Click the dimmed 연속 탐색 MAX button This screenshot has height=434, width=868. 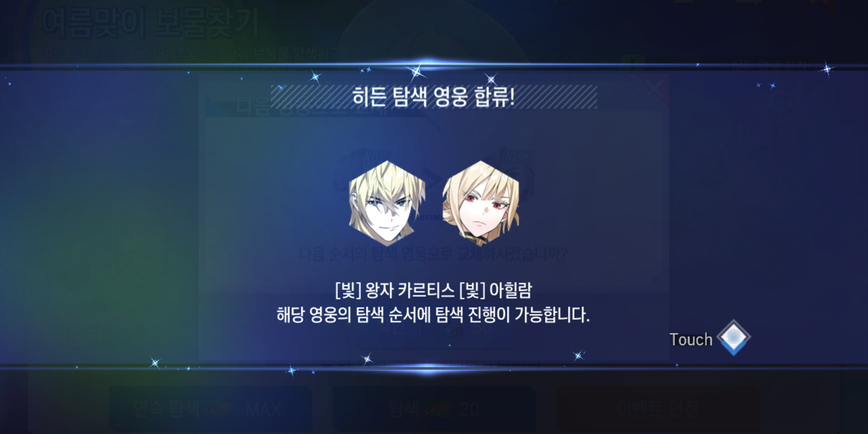(x=210, y=408)
